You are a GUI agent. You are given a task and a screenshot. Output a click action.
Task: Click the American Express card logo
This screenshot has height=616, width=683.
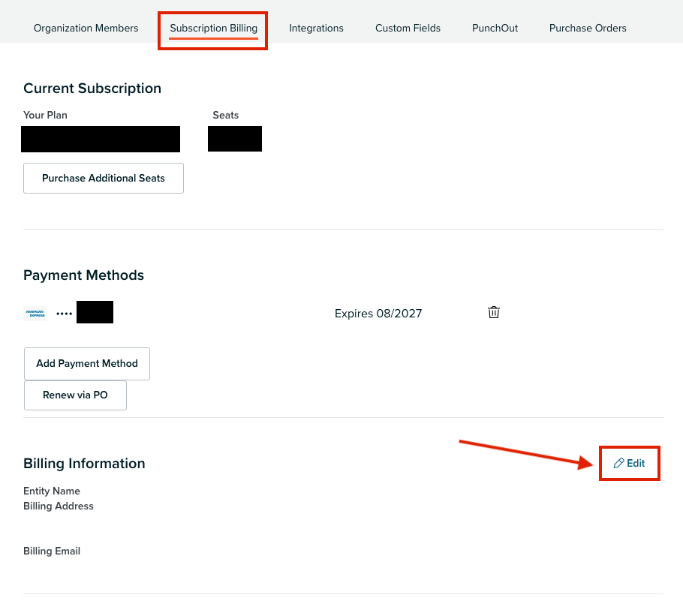(x=35, y=314)
